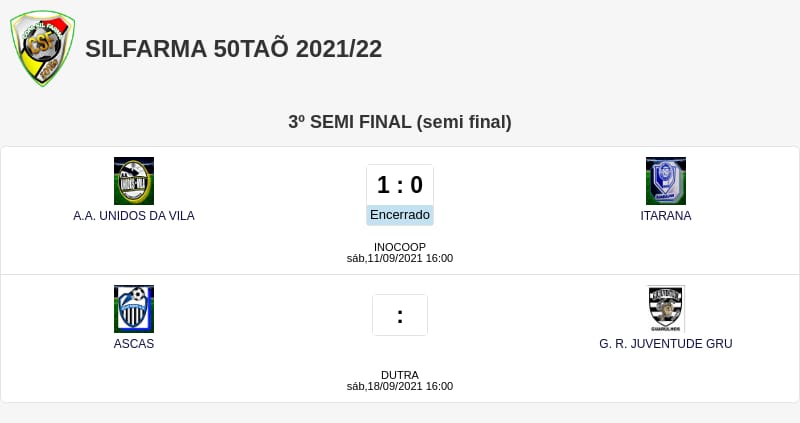
Task: Open the Itarana team crest
Action: 666,181
